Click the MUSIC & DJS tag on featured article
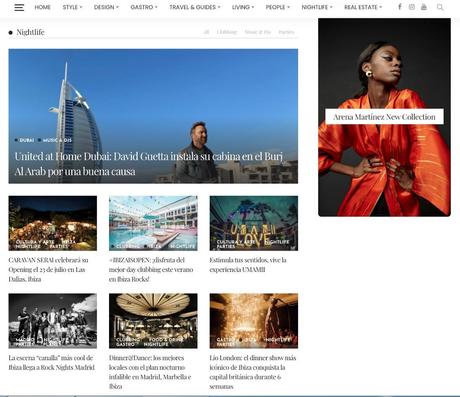Screen dimensions: 460x397 (x=57, y=140)
